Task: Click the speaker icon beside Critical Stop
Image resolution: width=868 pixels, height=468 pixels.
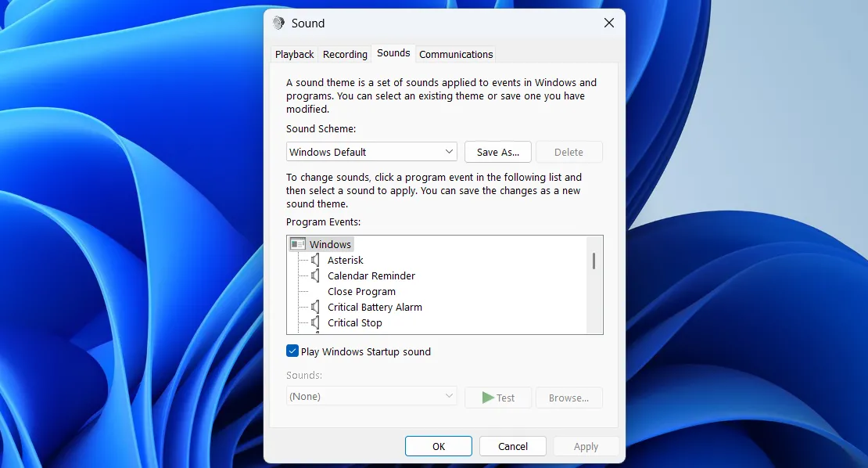Action: point(314,322)
